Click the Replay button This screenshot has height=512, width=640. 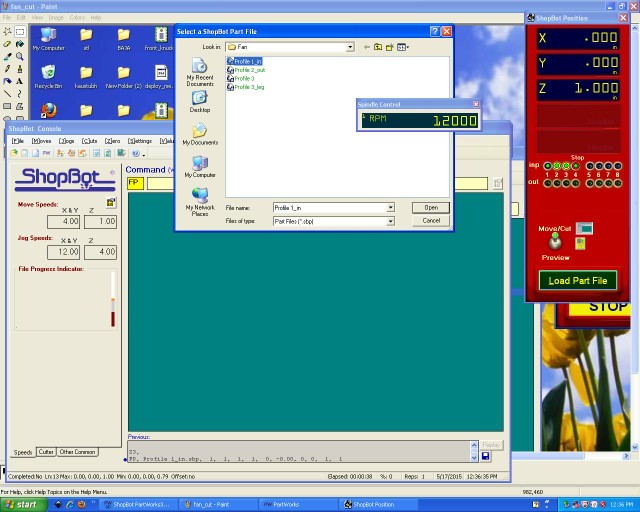[x=491, y=445]
